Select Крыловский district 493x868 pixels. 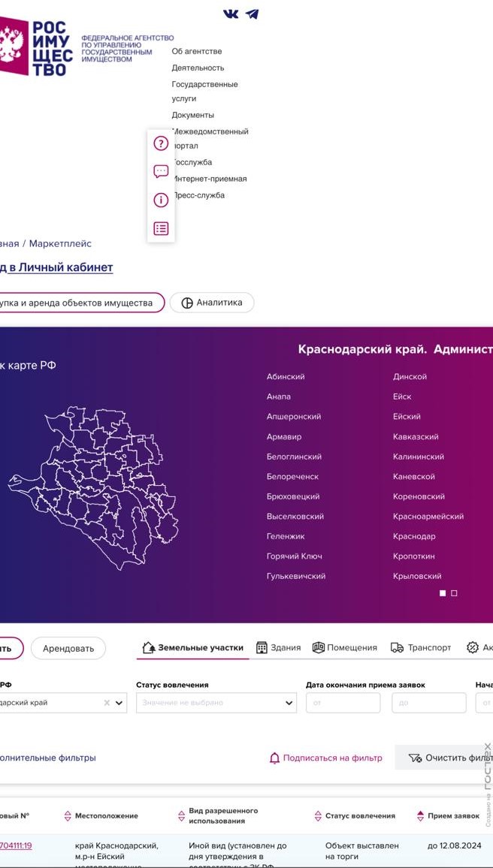417,576
